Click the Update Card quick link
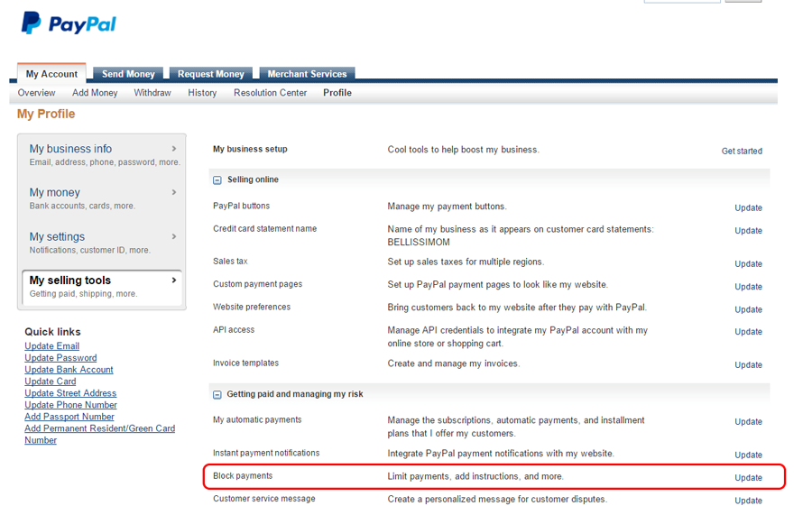812x515 pixels. click(x=51, y=381)
